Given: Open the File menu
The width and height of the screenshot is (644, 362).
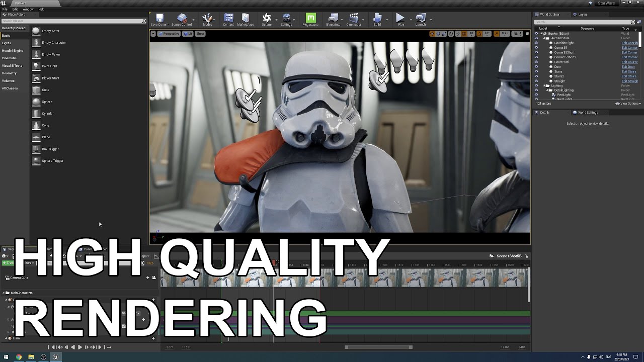Looking at the screenshot, I should [x=5, y=9].
